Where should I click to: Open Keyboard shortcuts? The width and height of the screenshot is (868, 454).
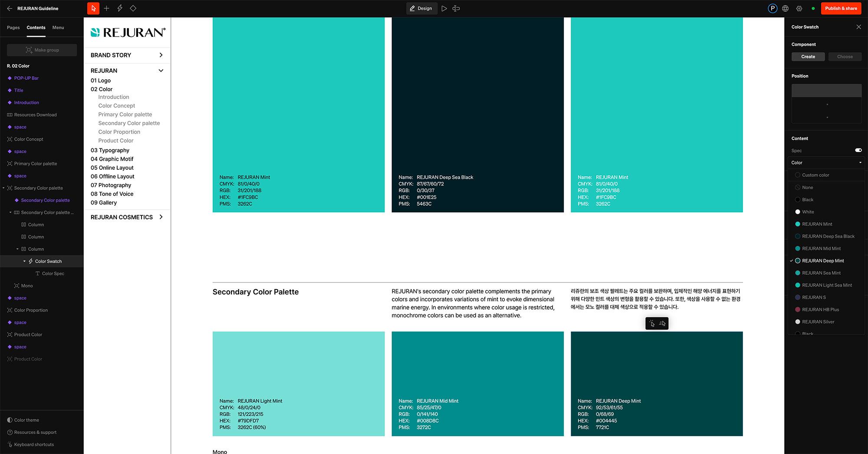(x=30, y=444)
